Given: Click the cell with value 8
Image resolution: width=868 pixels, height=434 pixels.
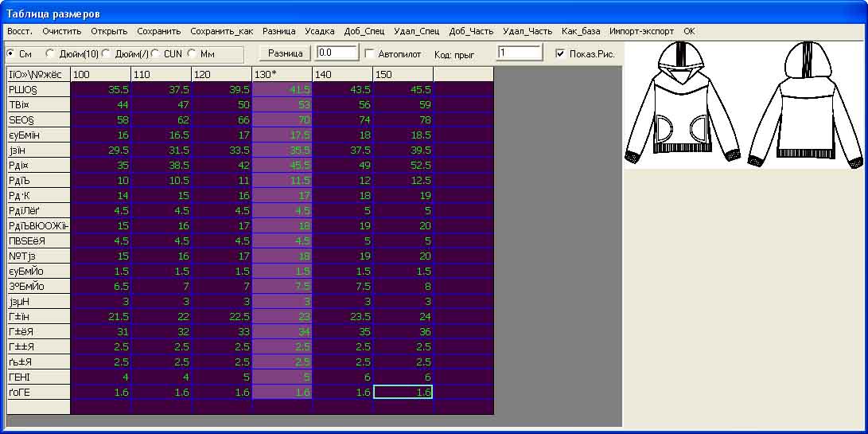Looking at the screenshot, I should [x=403, y=286].
